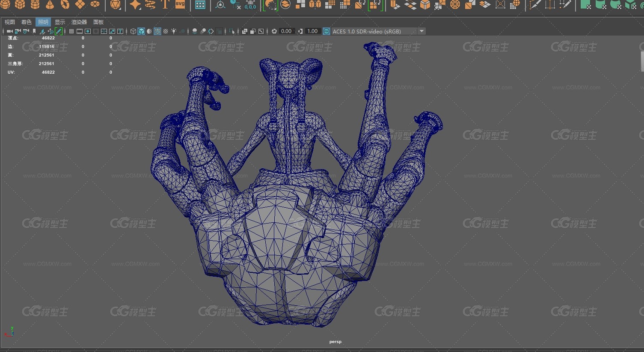Create a polygon cylinder from the shelf
The width and height of the screenshot is (644, 352).
(35, 4)
